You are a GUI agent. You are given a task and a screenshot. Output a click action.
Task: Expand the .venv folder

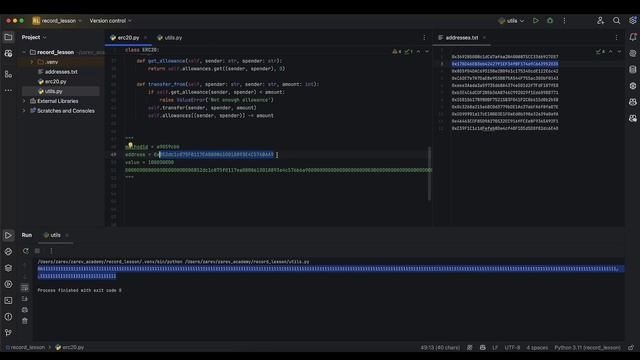point(32,62)
